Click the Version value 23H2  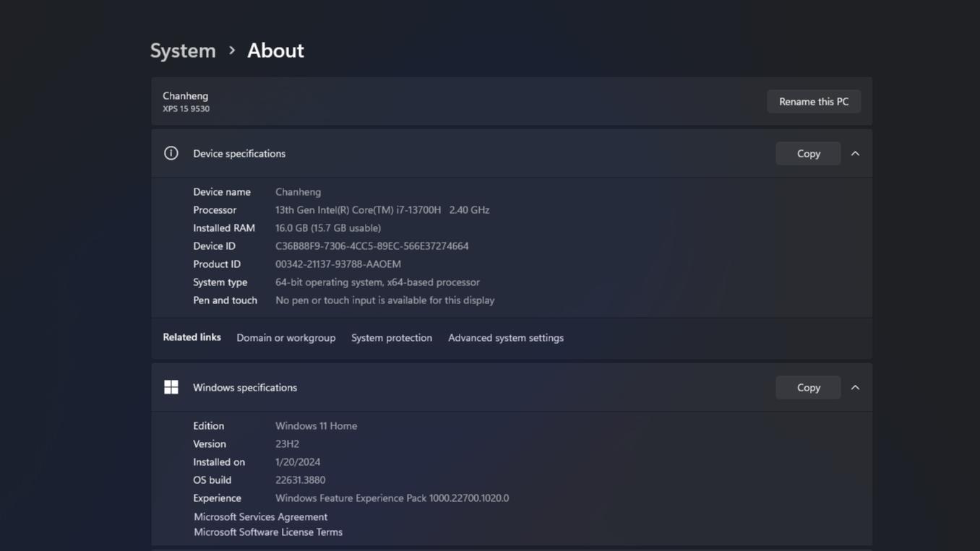pyautogui.click(x=287, y=443)
